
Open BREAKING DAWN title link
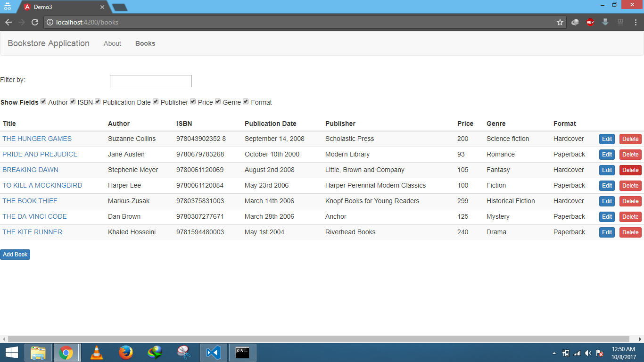31,170
